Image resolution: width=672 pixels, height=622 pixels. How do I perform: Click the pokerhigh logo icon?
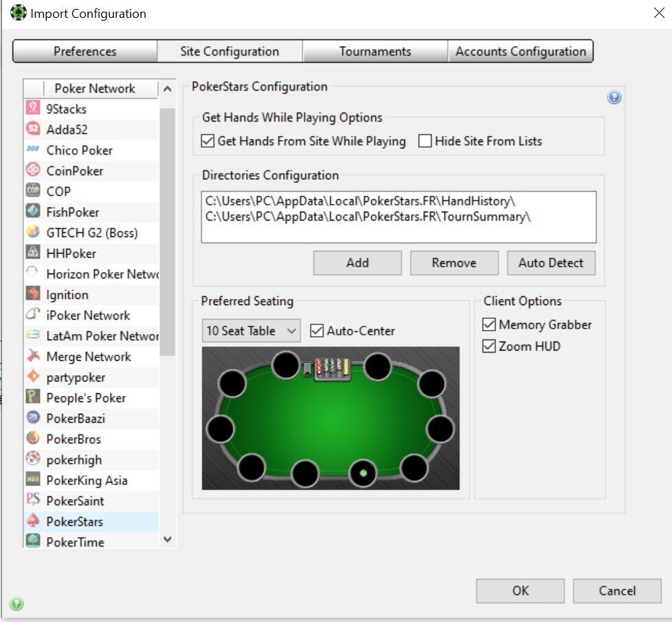pos(33,458)
